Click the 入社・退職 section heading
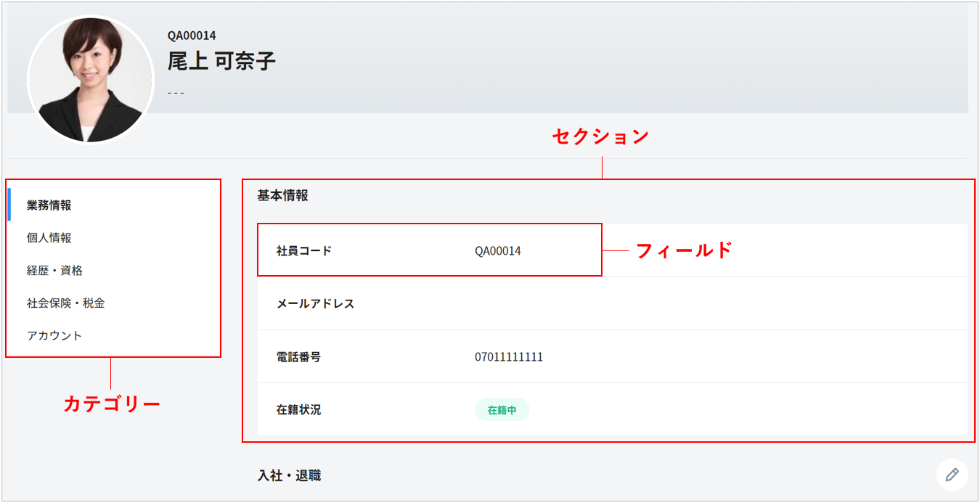The height and width of the screenshot is (503, 980). pos(289,476)
